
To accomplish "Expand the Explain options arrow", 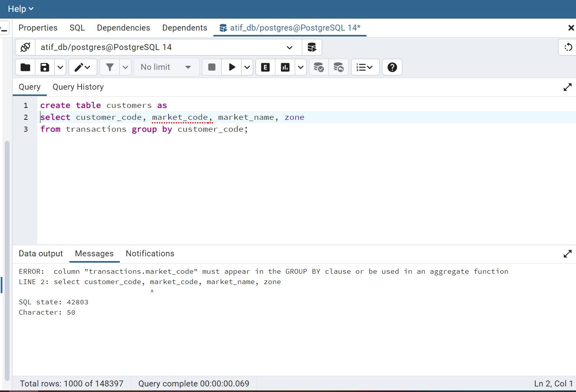I will click(x=301, y=67).
